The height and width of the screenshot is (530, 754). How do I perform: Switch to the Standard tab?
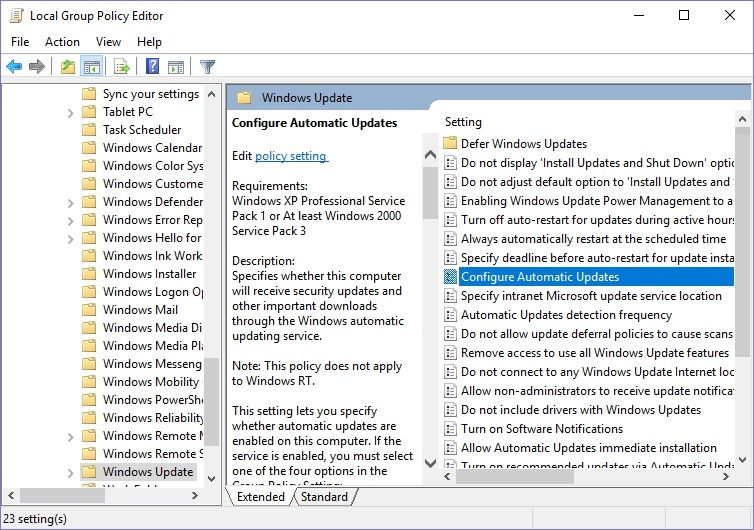tap(324, 497)
